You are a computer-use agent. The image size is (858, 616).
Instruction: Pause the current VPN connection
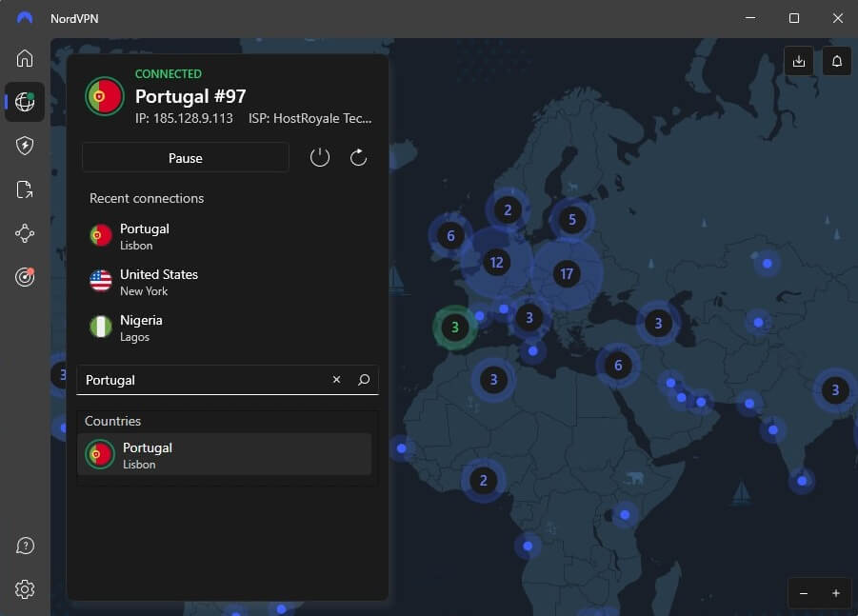coord(185,157)
